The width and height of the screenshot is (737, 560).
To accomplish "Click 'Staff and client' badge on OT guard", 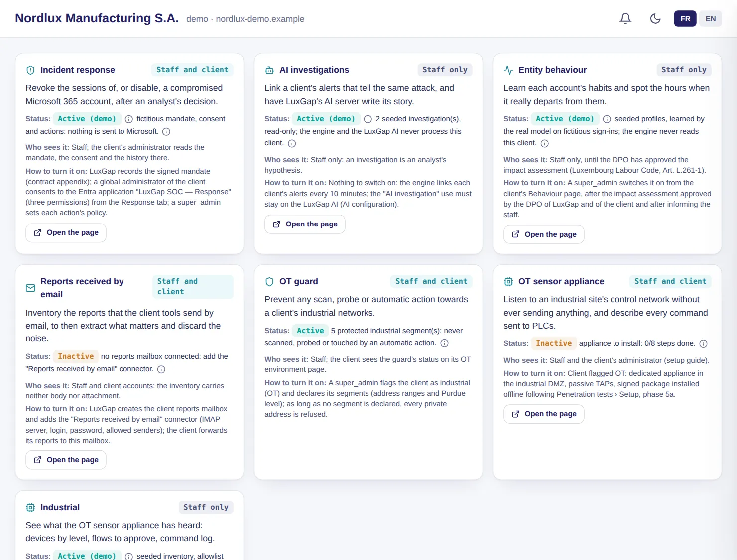I will point(431,282).
